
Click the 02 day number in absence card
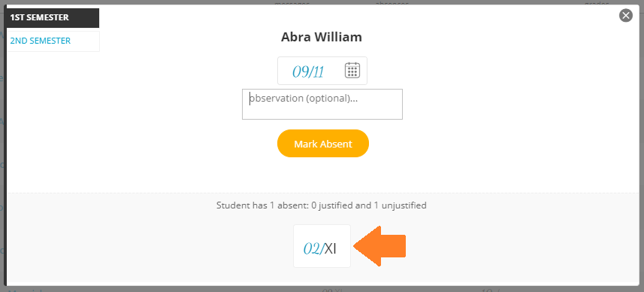[313, 249]
